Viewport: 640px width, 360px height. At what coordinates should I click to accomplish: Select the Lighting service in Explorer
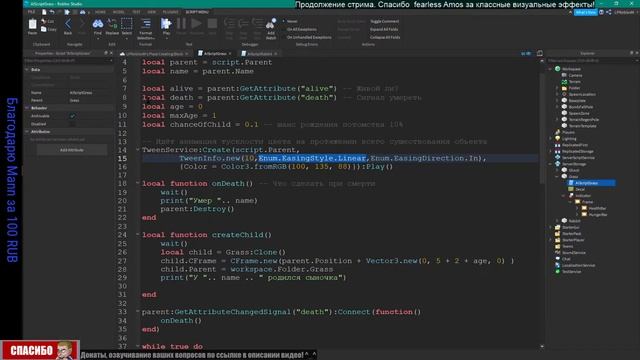pyautogui.click(x=569, y=139)
